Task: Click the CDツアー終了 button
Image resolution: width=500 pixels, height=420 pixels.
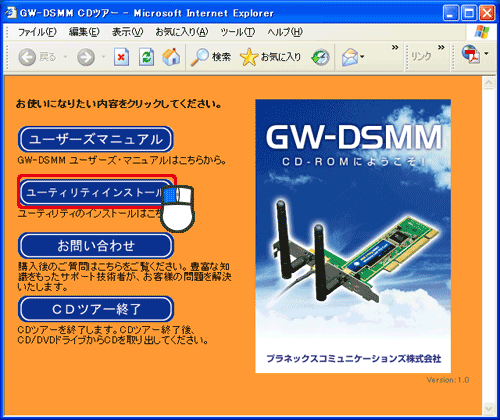Action: pos(96,309)
